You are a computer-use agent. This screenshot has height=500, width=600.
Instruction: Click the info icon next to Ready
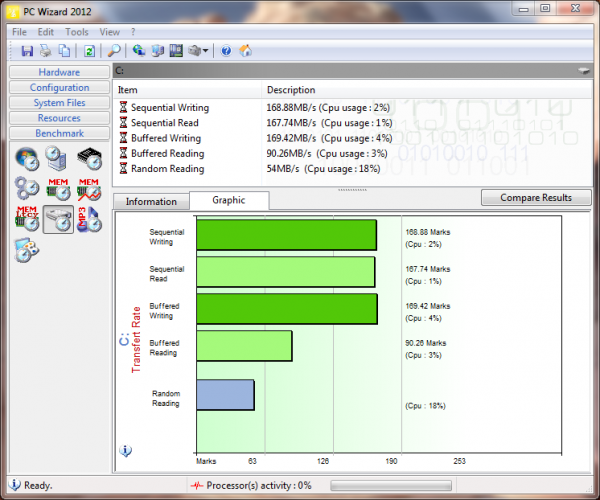[x=15, y=485]
